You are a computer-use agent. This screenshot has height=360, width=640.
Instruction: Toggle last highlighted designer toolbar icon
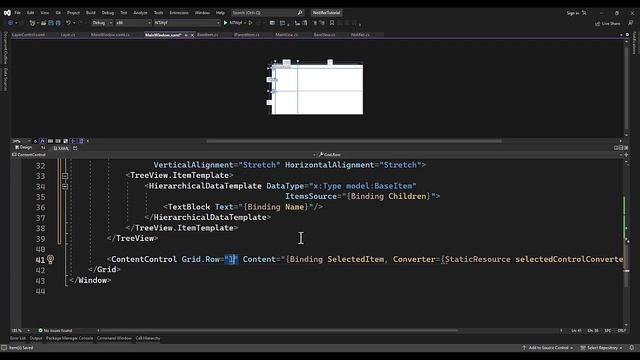coord(81,141)
